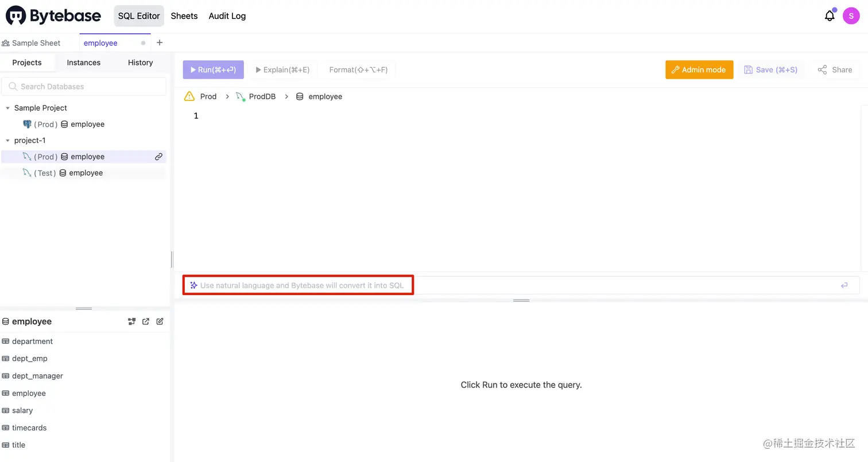Select project-1 (Test) employee database

click(84, 173)
